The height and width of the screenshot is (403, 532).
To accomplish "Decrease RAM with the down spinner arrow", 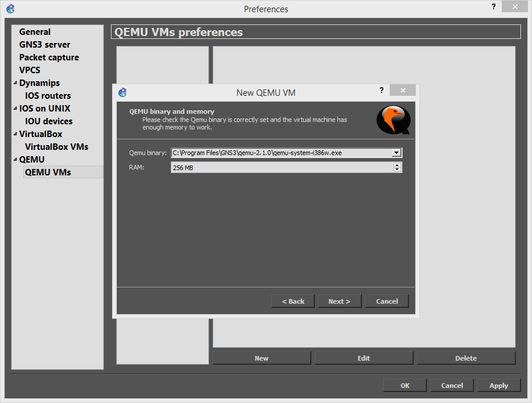I will click(x=397, y=170).
